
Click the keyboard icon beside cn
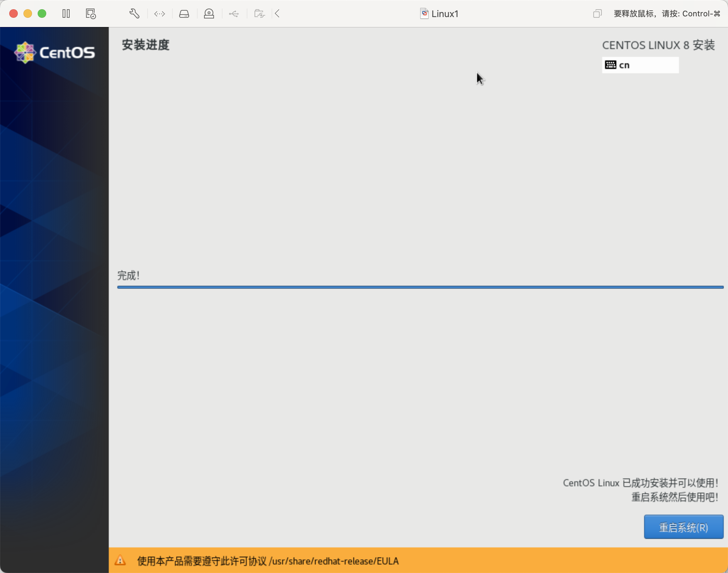point(610,65)
